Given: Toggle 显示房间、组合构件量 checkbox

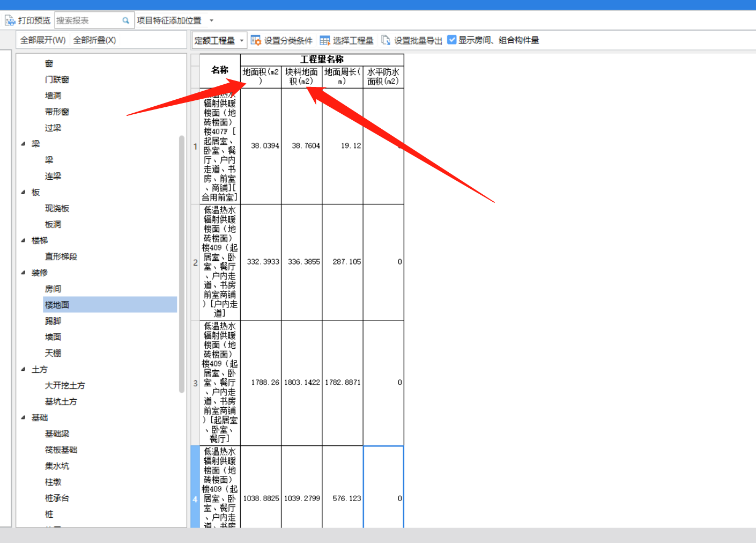Looking at the screenshot, I should coord(452,40).
